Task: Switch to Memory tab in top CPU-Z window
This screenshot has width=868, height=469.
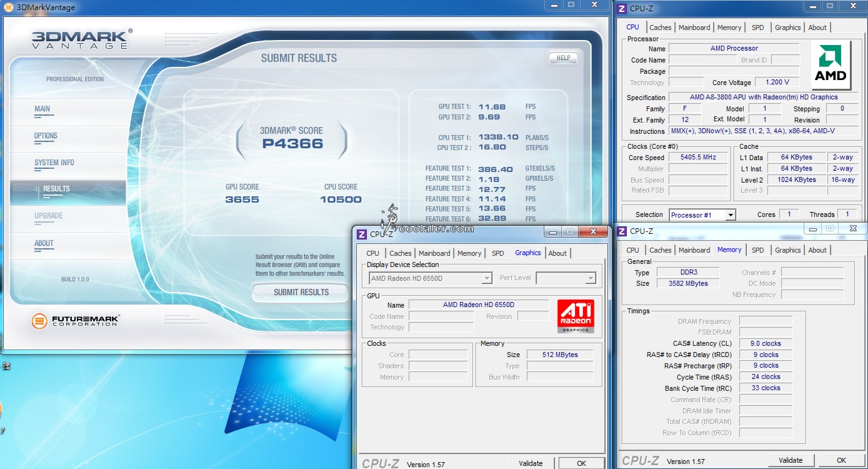Action: point(729,28)
